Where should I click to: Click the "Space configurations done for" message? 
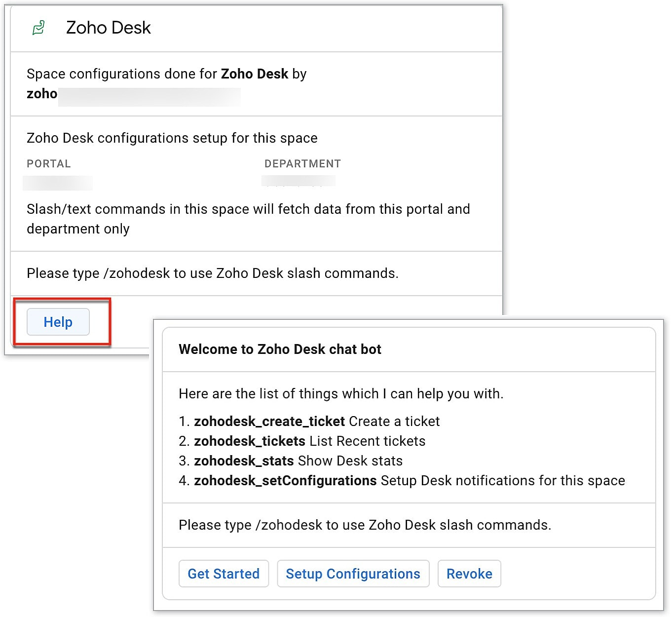pyautogui.click(x=166, y=74)
